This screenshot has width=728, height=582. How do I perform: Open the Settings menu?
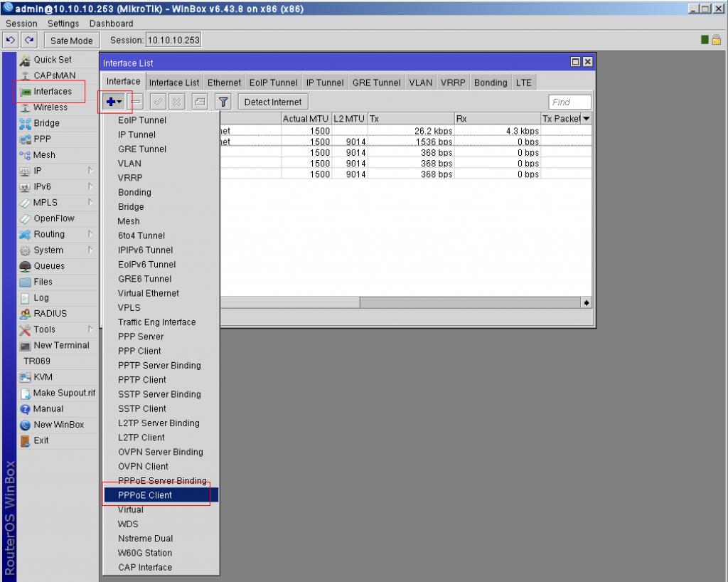coord(63,23)
